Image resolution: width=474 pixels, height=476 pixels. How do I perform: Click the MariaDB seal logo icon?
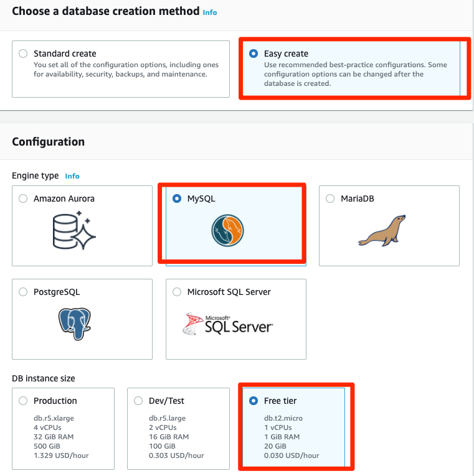coord(381,230)
